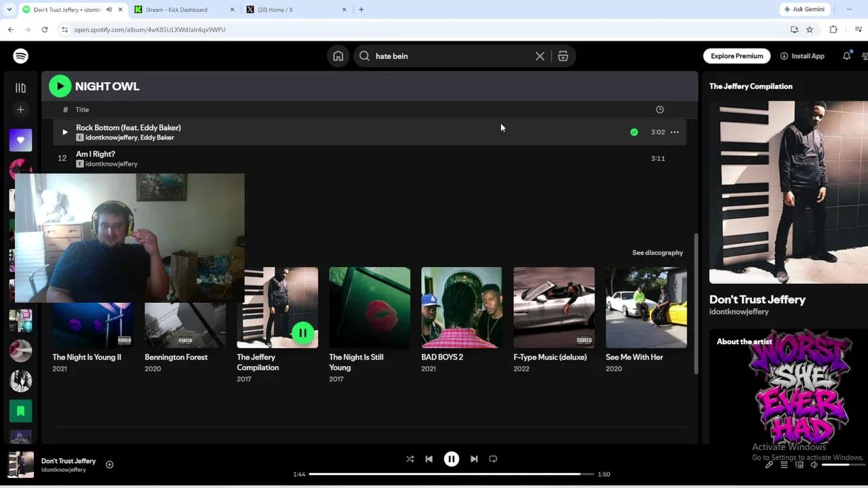Open the green bookmark Your Episodes item
The height and width of the screenshot is (488, 868).
tap(20, 411)
